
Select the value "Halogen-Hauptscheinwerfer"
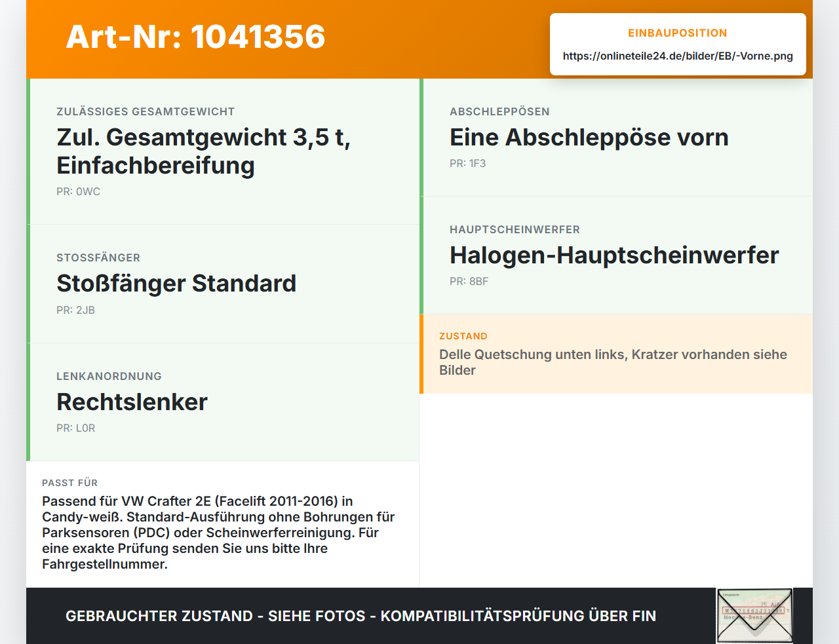(x=614, y=256)
